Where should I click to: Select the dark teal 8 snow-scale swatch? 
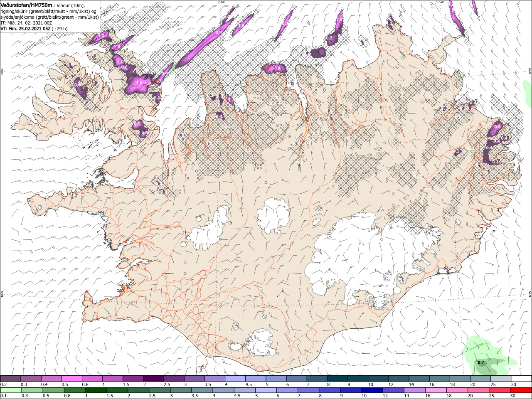[x=337, y=379]
